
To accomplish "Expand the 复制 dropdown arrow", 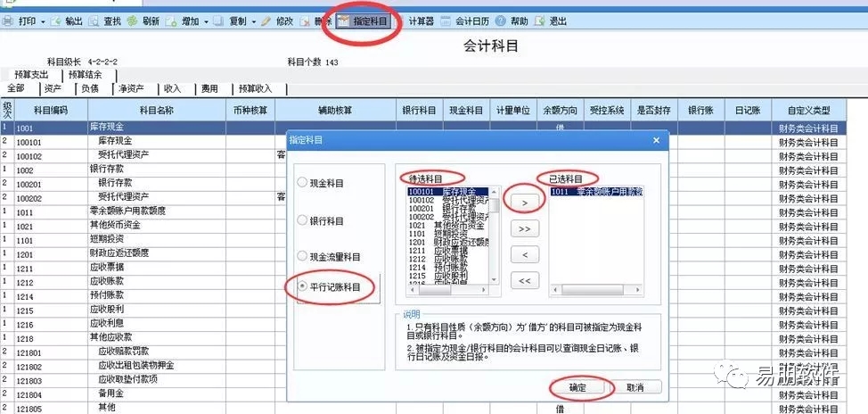I will click(253, 21).
